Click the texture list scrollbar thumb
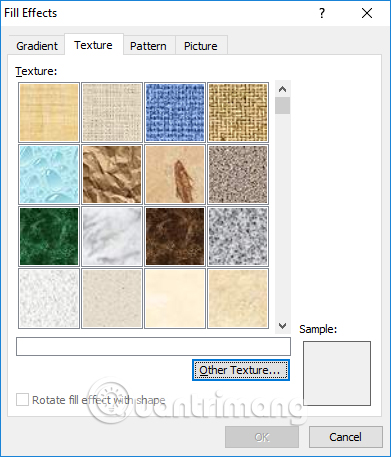This screenshot has width=391, height=457. click(x=282, y=106)
